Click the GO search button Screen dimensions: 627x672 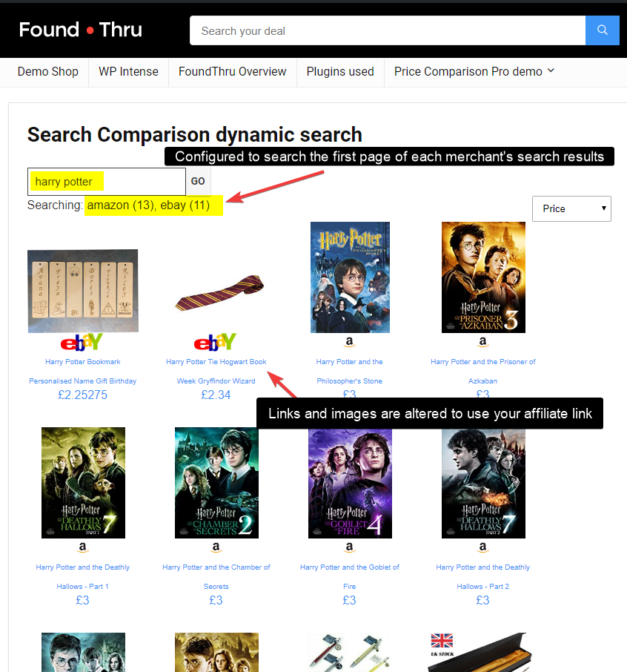tap(198, 181)
